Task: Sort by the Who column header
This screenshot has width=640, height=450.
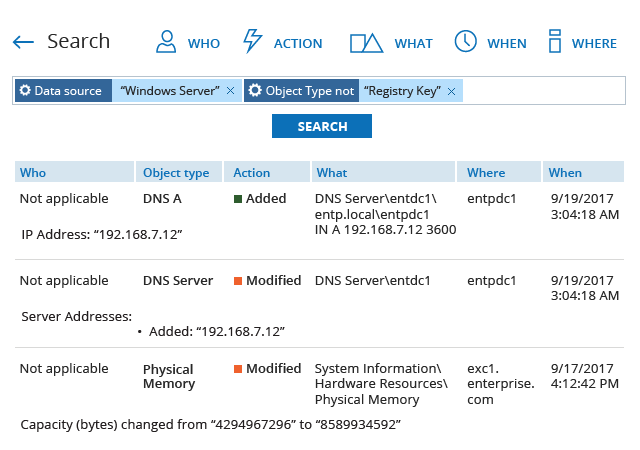Action: (33, 172)
